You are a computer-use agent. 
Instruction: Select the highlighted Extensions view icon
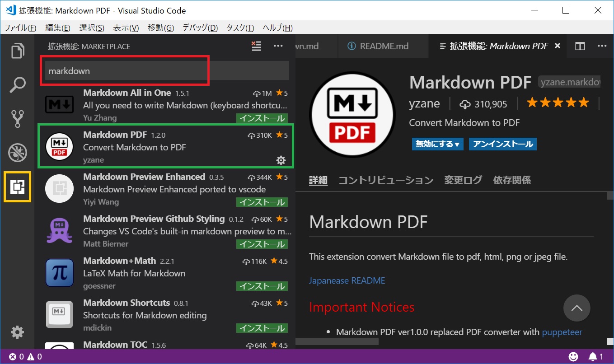[x=17, y=187]
